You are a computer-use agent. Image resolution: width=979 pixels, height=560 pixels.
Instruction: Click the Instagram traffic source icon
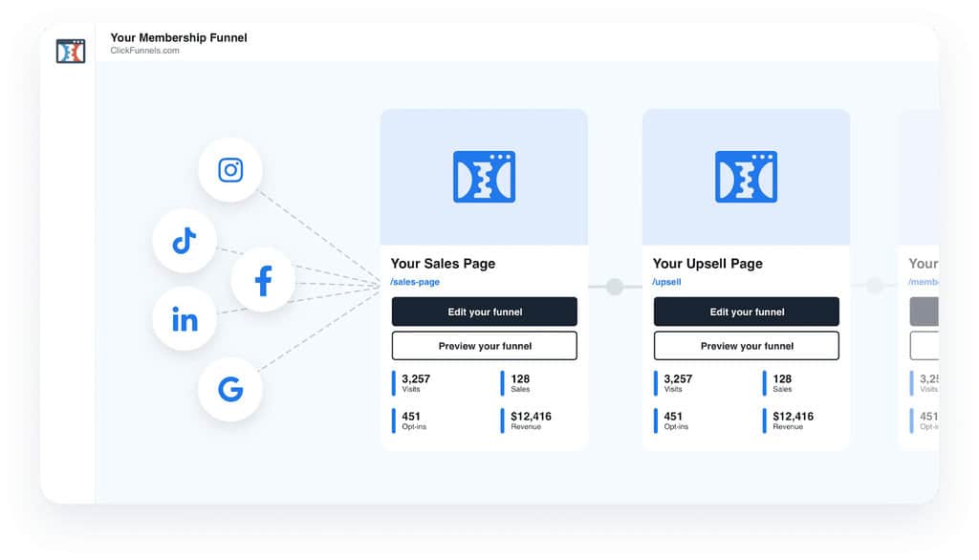tap(229, 170)
